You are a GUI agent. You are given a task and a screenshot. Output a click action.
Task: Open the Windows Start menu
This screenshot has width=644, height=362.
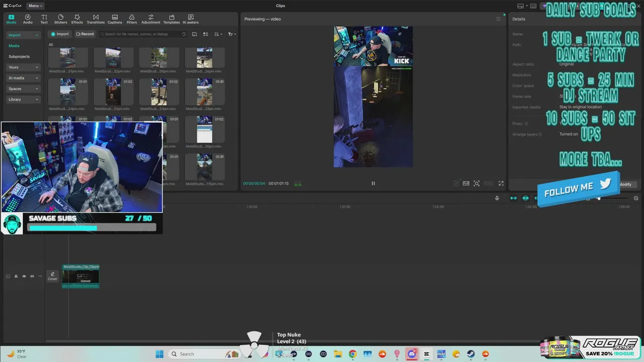[159, 354]
